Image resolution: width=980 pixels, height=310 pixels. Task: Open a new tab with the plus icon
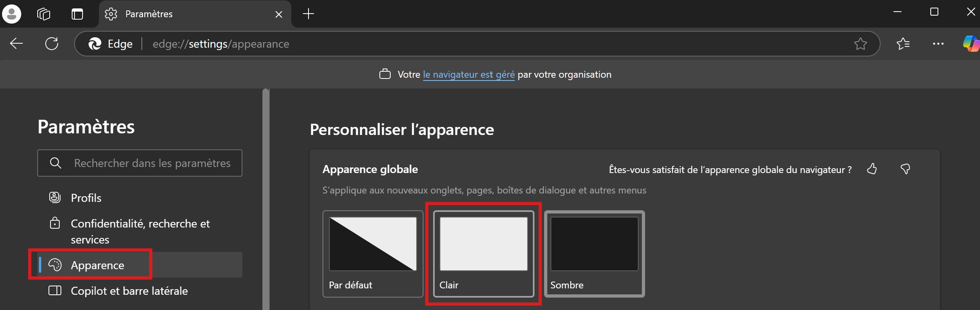(x=308, y=14)
